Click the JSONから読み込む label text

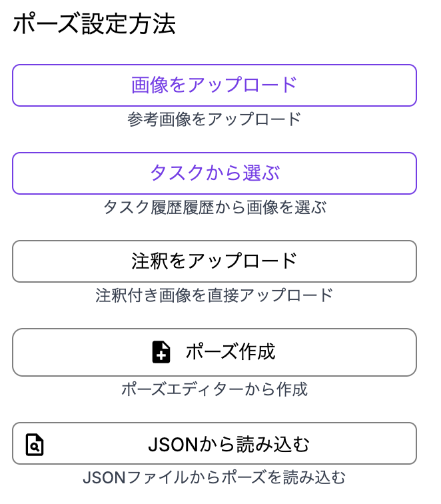click(x=228, y=444)
